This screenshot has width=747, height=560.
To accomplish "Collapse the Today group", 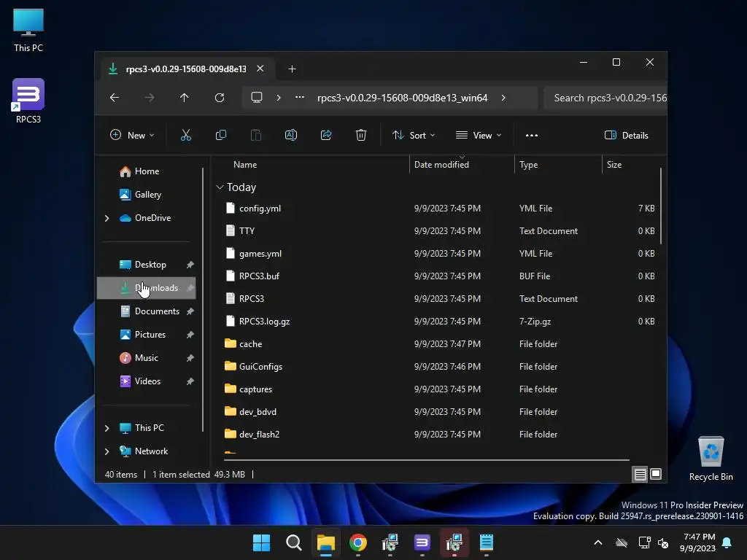I will tap(220, 187).
